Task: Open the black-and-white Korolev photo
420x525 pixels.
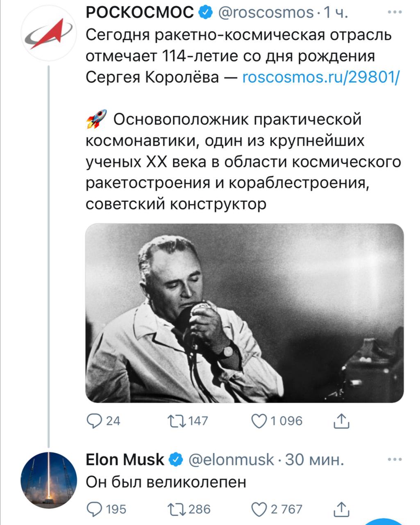Action: click(244, 313)
